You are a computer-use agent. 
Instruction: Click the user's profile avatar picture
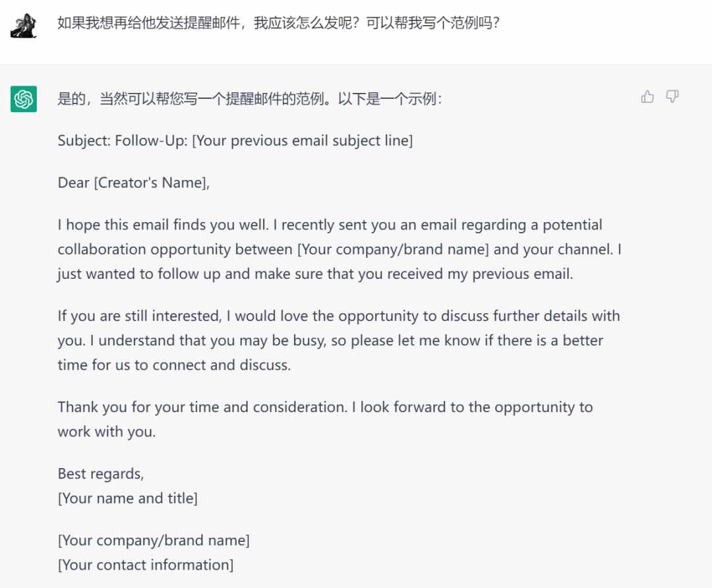[23, 26]
